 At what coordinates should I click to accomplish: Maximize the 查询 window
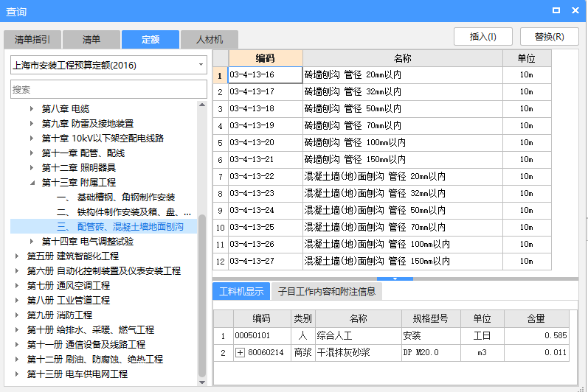coord(556,10)
